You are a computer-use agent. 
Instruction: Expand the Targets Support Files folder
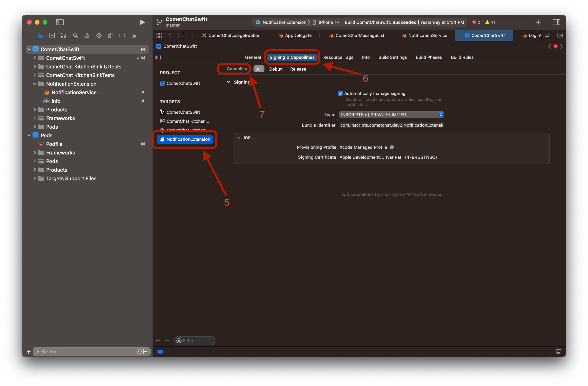(35, 178)
